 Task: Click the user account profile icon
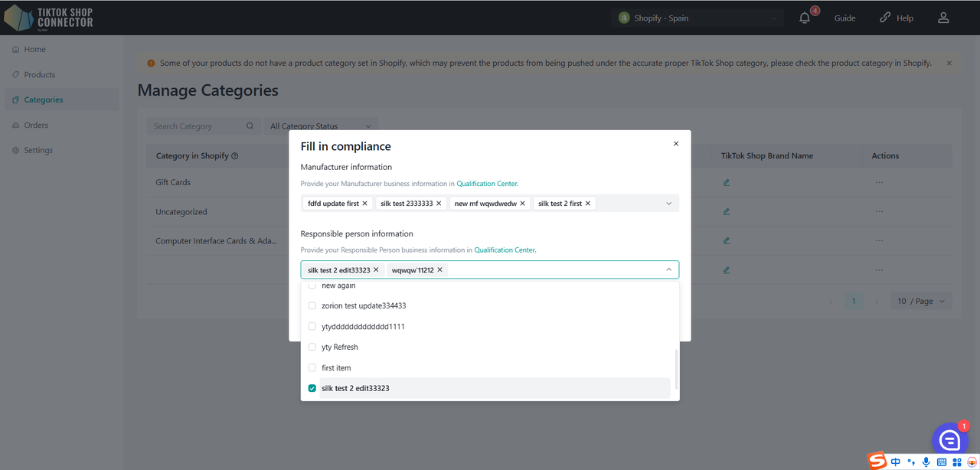point(943,18)
